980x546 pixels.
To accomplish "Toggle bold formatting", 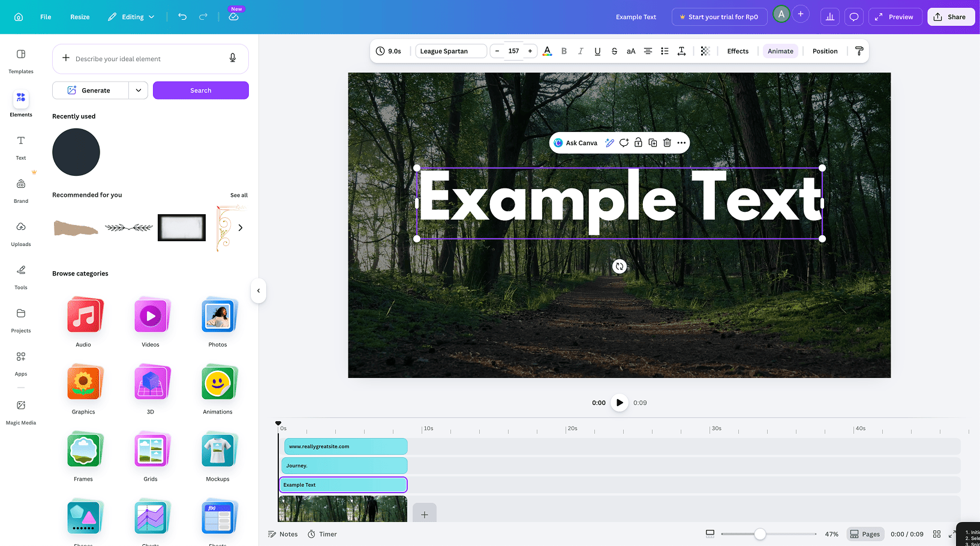I will (564, 51).
